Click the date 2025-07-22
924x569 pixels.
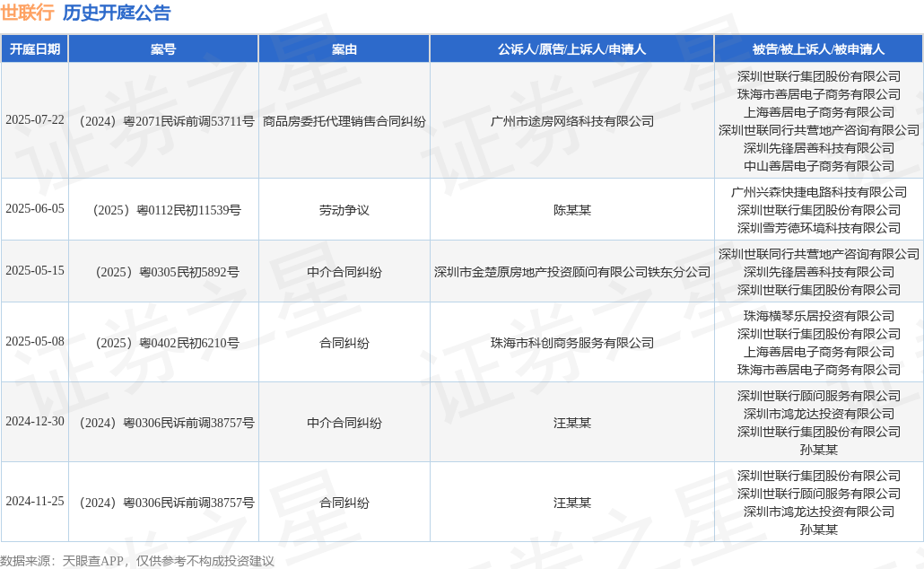click(35, 119)
